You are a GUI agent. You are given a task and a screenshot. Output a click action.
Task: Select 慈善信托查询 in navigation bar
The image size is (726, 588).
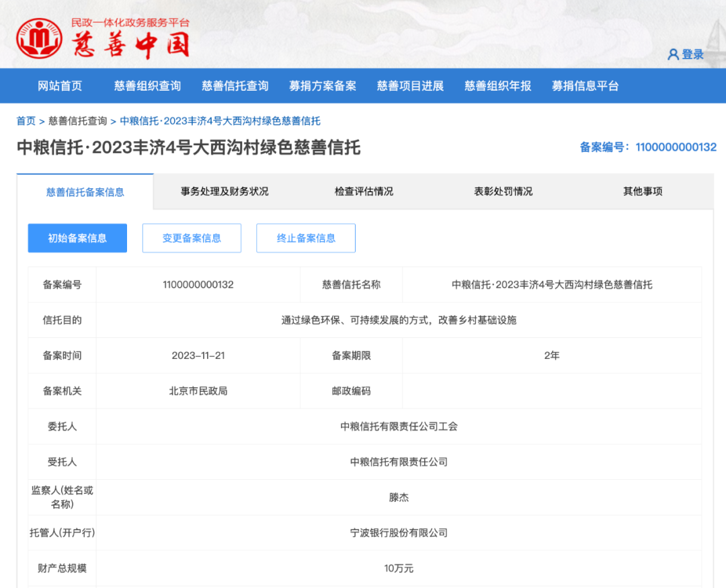[x=235, y=86]
